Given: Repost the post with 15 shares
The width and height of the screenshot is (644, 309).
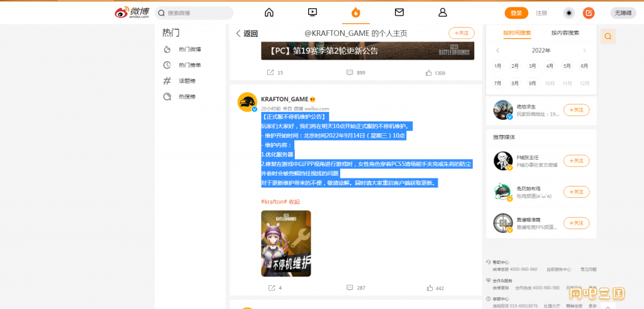Looking at the screenshot, I should click(275, 73).
